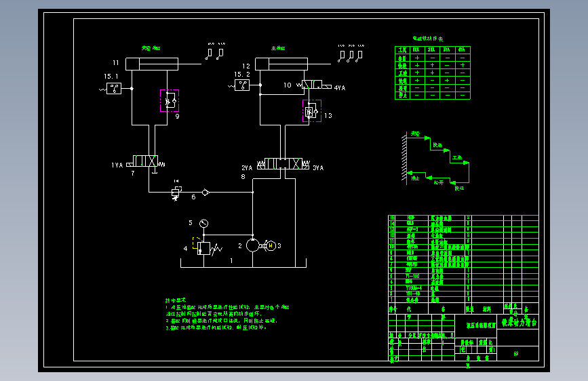This screenshot has width=588, height=381.
Task: Select the main cylinder labeled 12
Action: [281, 64]
